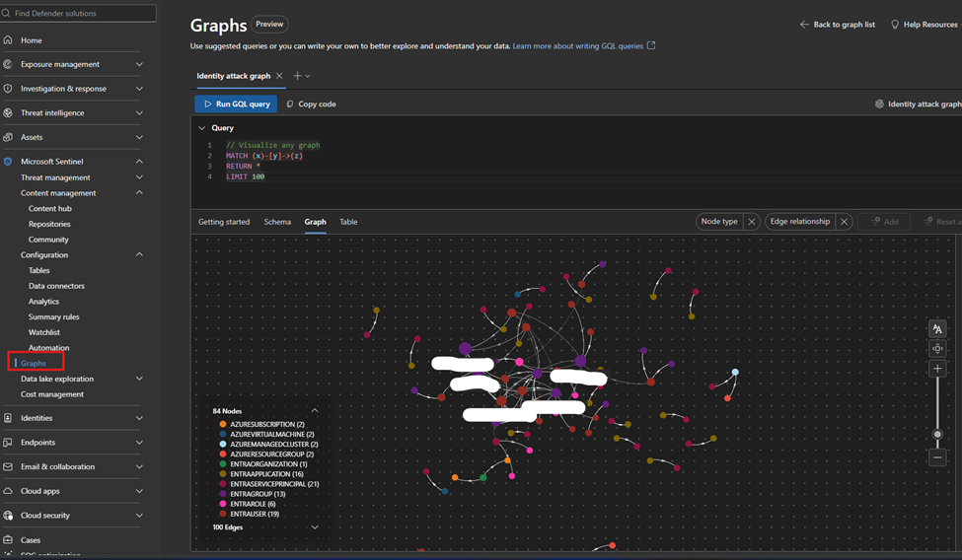Click the Cases icon
The height and width of the screenshot is (560, 962).
coord(8,539)
